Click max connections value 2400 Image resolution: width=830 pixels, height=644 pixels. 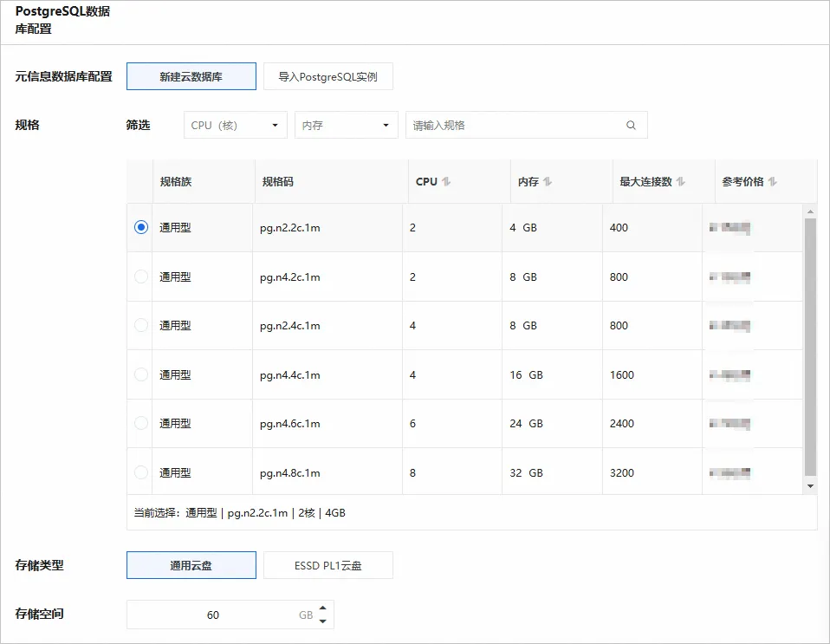click(x=622, y=424)
